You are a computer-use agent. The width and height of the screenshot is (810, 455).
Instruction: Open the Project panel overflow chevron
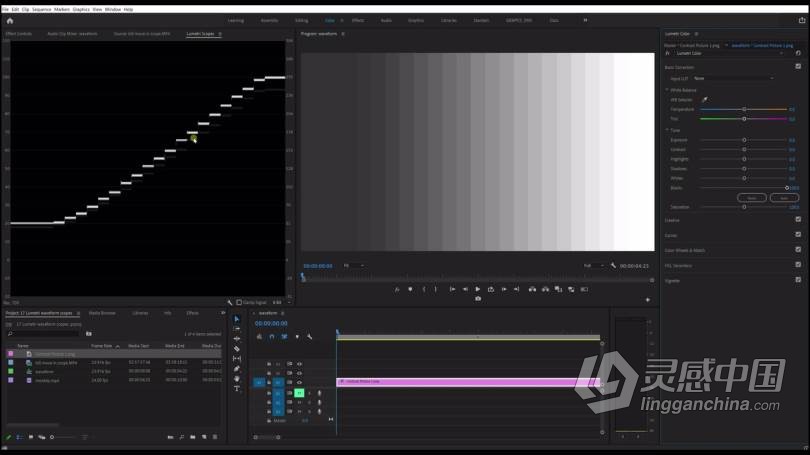(223, 312)
